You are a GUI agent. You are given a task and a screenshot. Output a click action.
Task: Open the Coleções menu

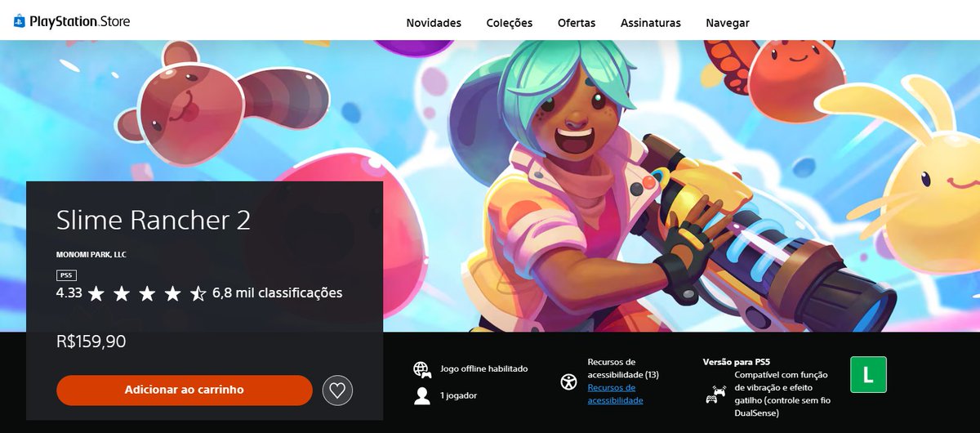(509, 23)
